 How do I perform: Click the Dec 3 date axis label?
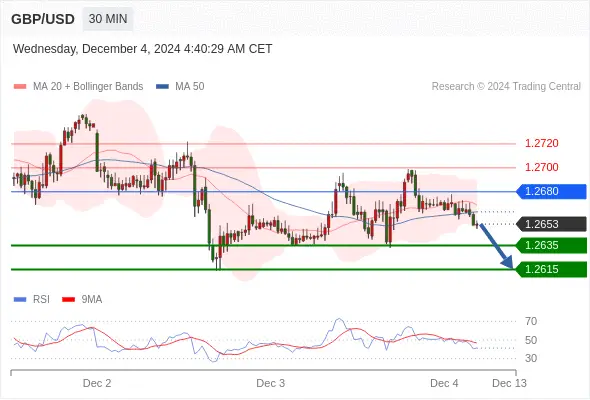(x=271, y=383)
